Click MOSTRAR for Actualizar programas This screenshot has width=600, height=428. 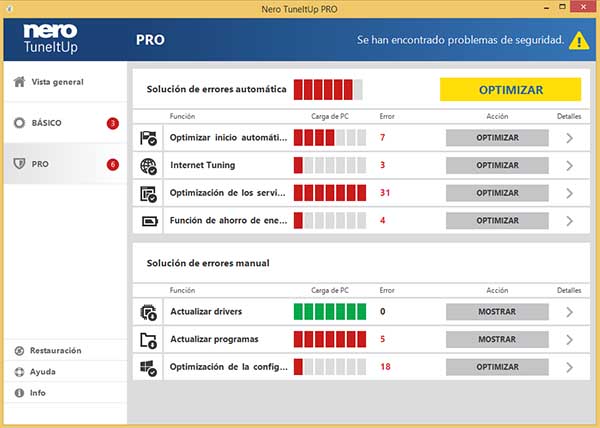click(497, 339)
